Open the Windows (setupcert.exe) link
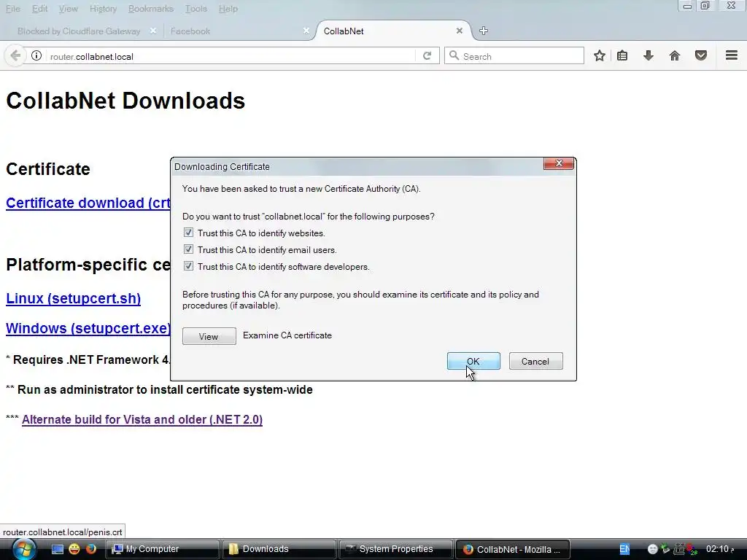Image resolution: width=747 pixels, height=560 pixels. tap(88, 329)
